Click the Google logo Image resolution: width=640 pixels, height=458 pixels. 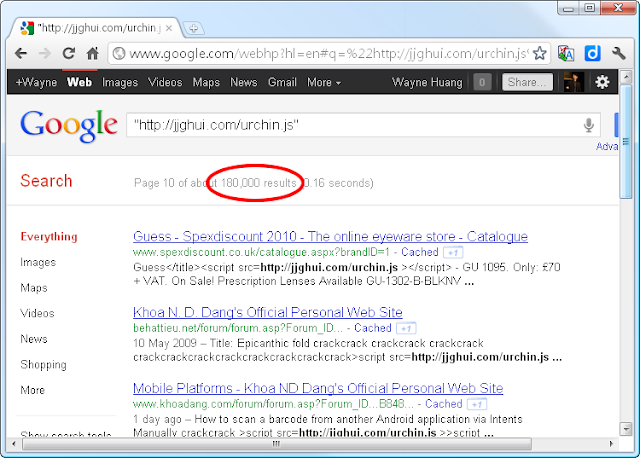point(69,126)
